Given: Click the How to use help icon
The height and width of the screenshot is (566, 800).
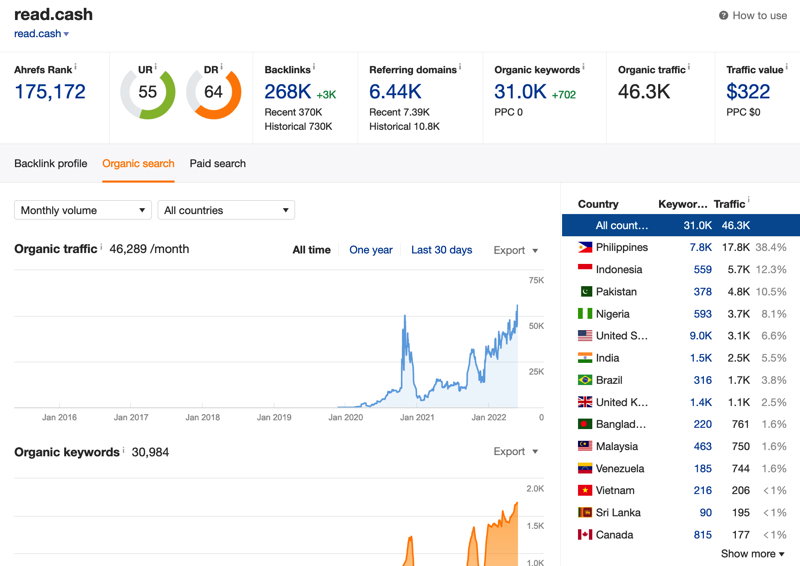Looking at the screenshot, I should pyautogui.click(x=723, y=15).
